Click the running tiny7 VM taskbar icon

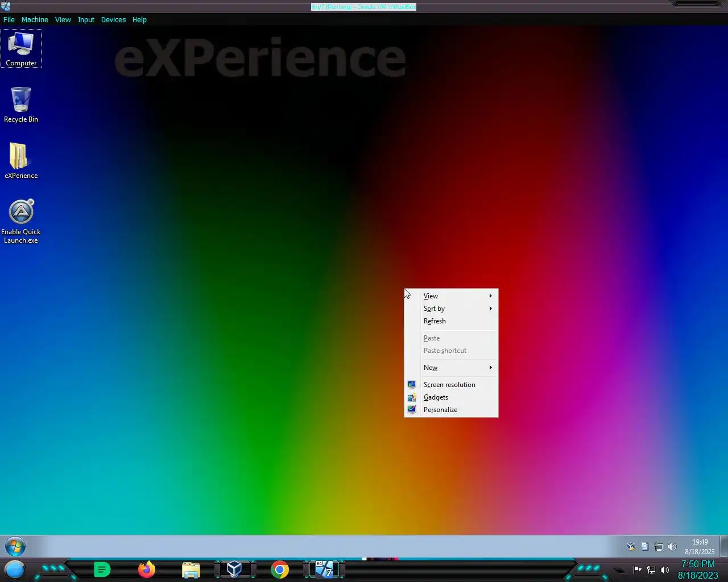coord(324,569)
